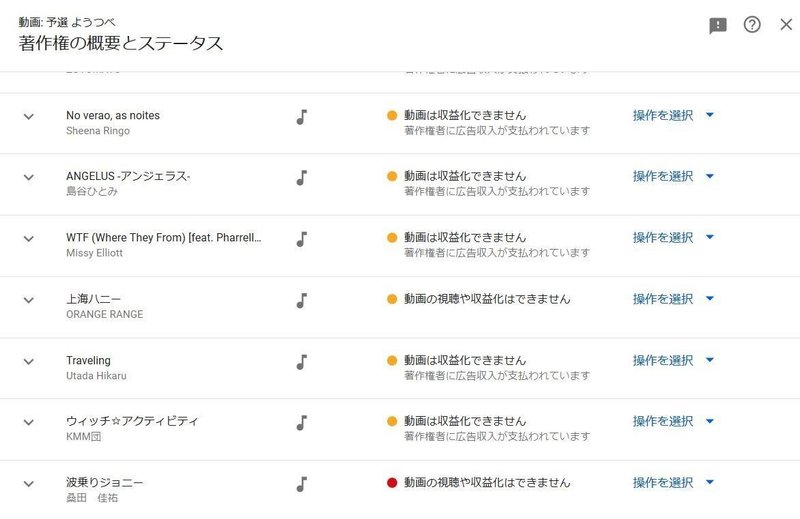Click music note icon for 波乗りジョニー row
This screenshot has height=519, width=800.
pos(302,484)
